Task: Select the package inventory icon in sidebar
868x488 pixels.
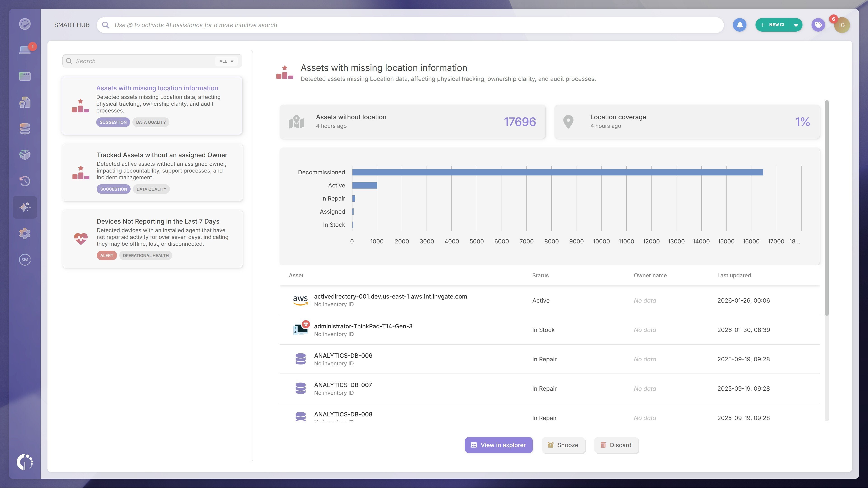Action: [x=25, y=155]
